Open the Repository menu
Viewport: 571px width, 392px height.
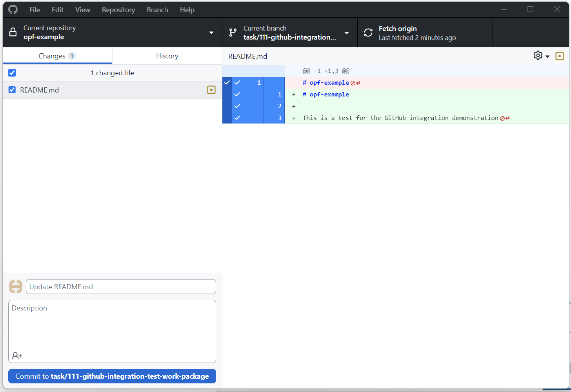(x=118, y=9)
